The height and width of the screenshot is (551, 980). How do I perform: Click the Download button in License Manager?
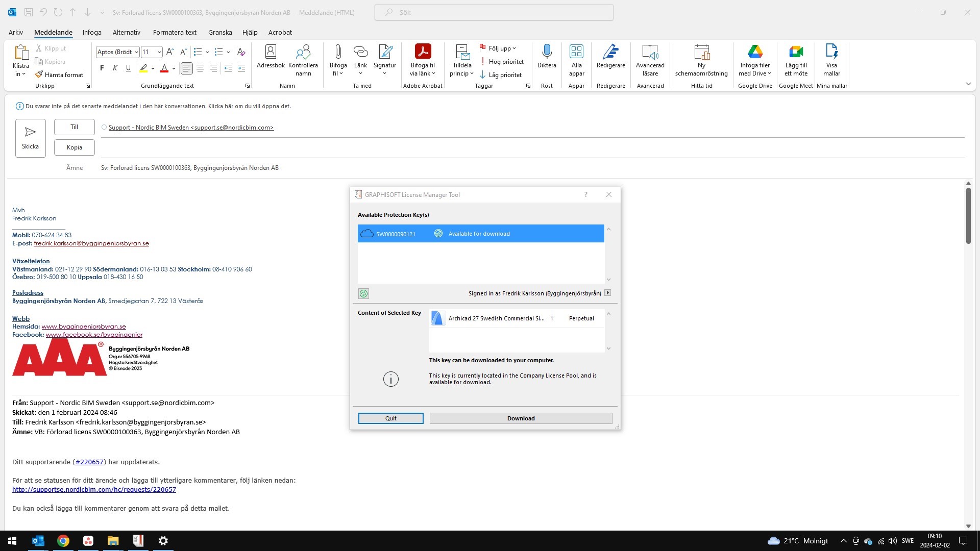click(x=521, y=418)
